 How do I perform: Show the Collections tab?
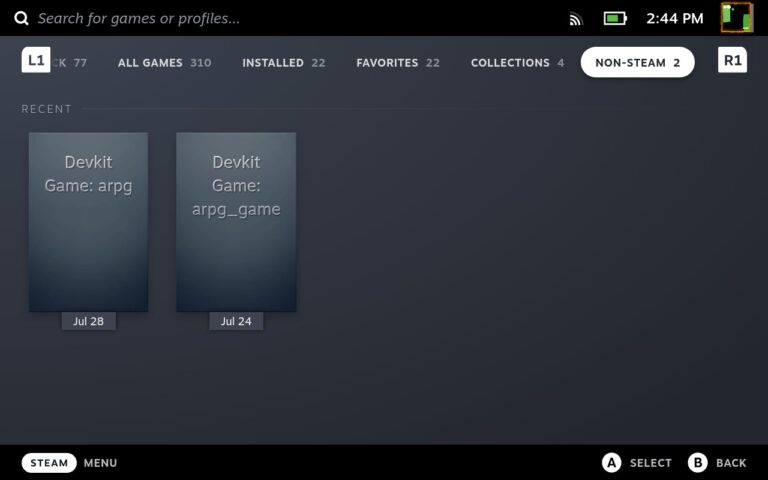517,62
